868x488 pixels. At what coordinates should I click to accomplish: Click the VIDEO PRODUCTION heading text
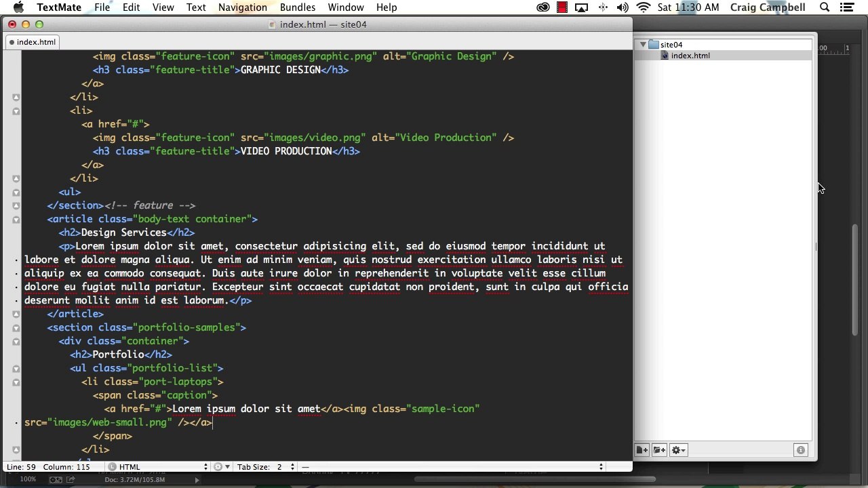[286, 151]
